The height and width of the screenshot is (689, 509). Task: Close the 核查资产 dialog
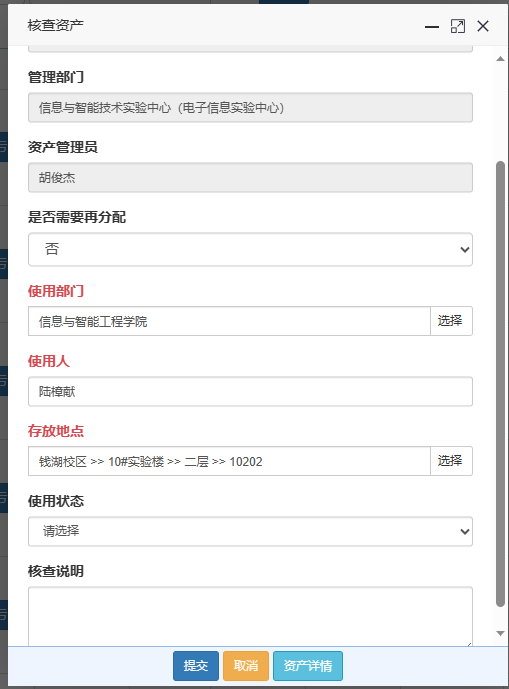[483, 26]
